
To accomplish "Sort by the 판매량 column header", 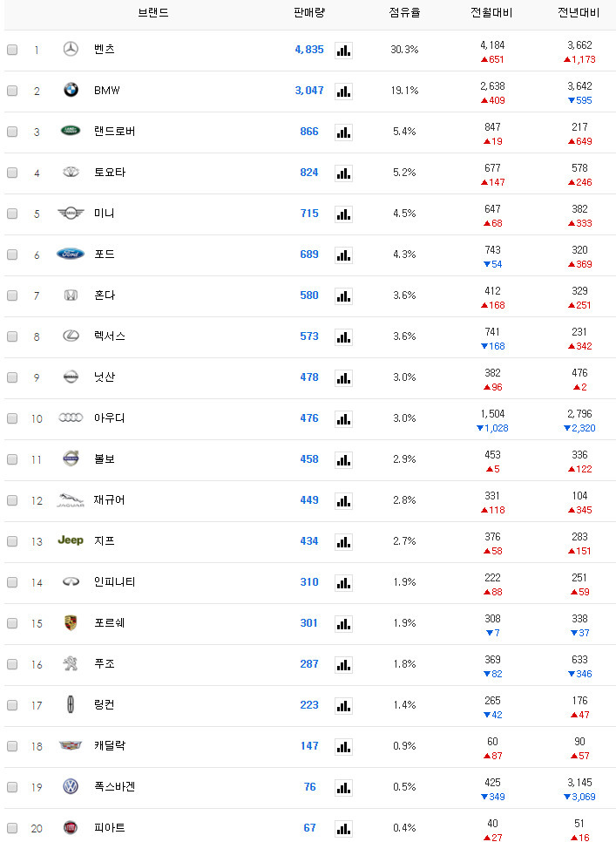I will (x=309, y=12).
